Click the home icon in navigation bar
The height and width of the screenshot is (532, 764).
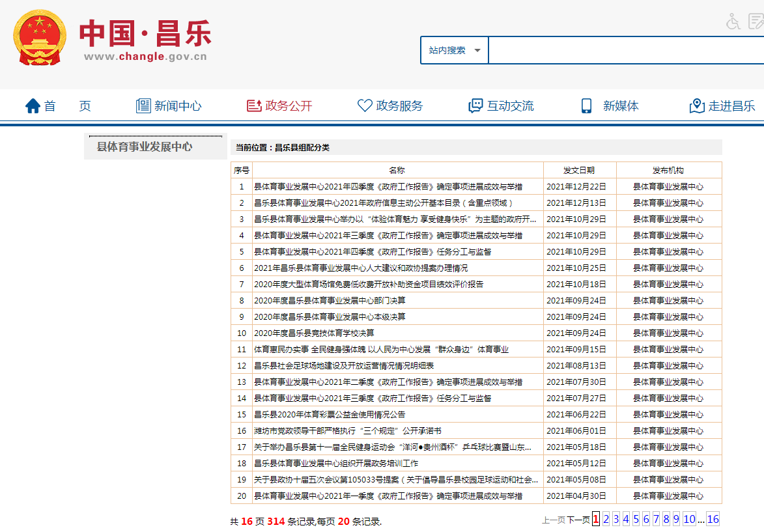pos(33,105)
